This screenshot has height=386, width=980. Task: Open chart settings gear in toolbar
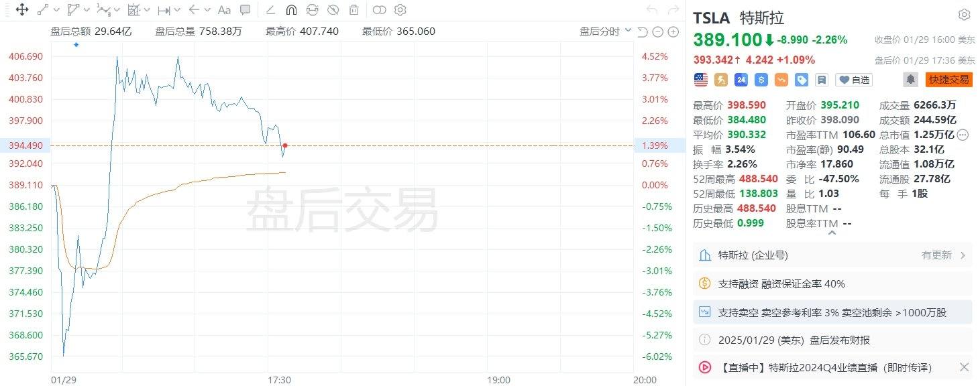[400, 10]
